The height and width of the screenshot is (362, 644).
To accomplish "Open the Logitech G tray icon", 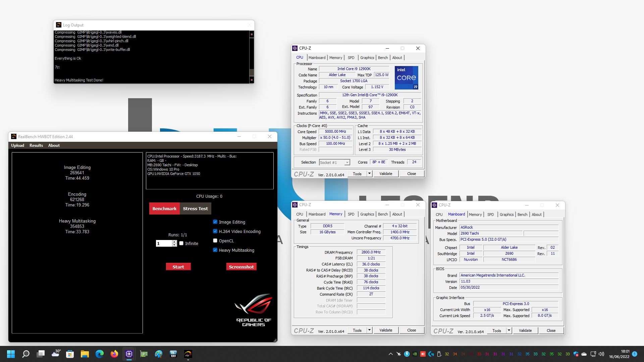I will pos(431,354).
